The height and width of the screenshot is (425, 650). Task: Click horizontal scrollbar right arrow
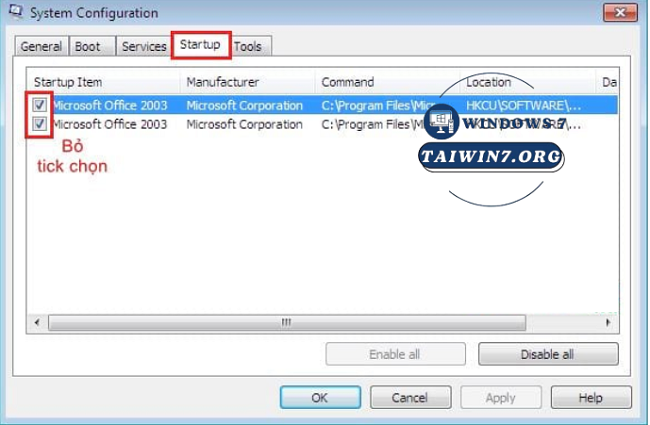608,322
